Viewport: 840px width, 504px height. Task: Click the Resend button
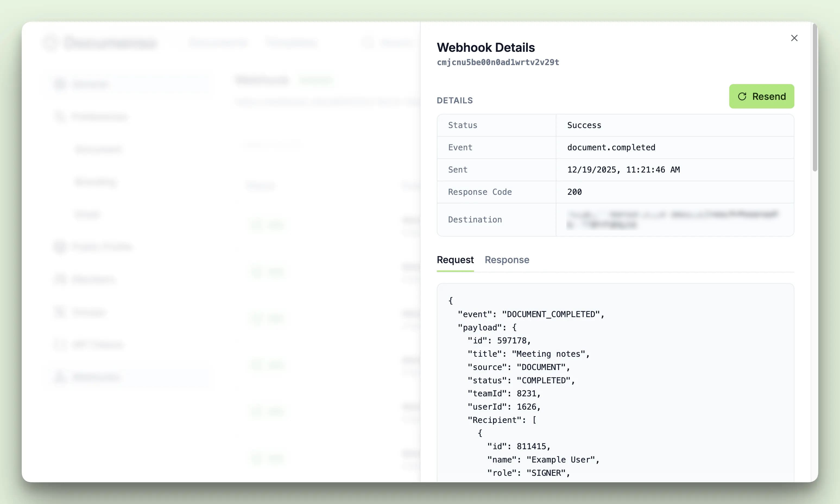762,97
